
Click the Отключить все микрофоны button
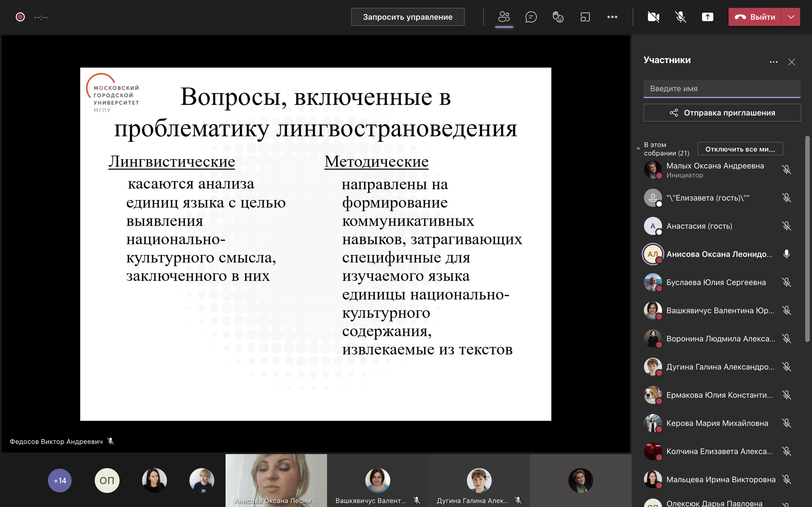click(x=740, y=149)
